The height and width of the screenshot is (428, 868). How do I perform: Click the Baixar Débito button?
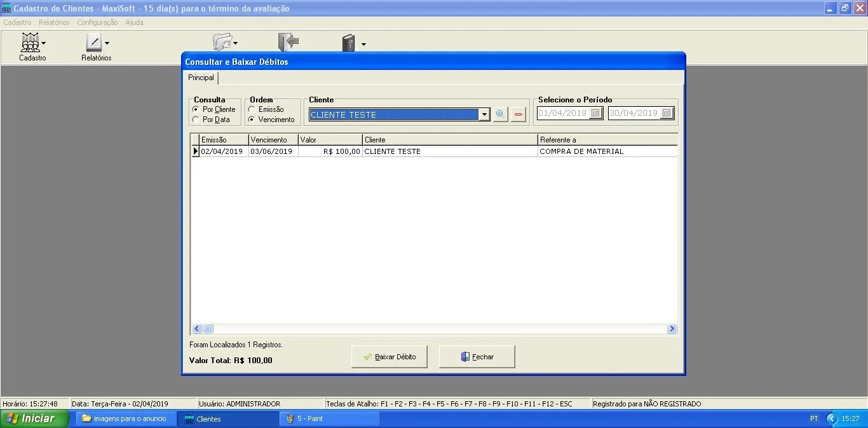[x=390, y=357]
